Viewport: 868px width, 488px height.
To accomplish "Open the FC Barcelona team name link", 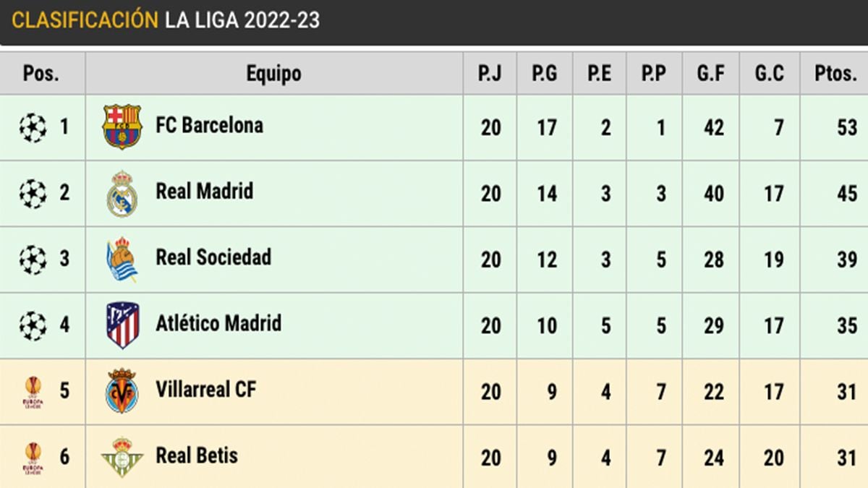I will point(209,125).
